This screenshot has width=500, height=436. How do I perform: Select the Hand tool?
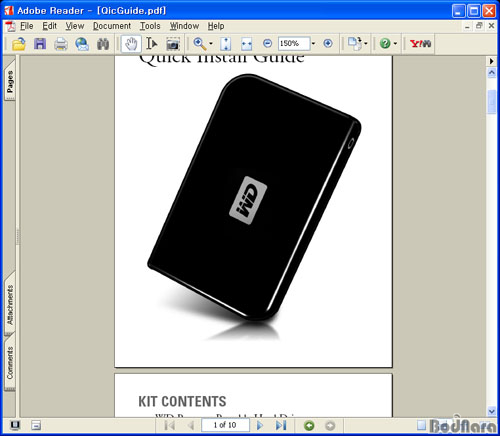131,44
